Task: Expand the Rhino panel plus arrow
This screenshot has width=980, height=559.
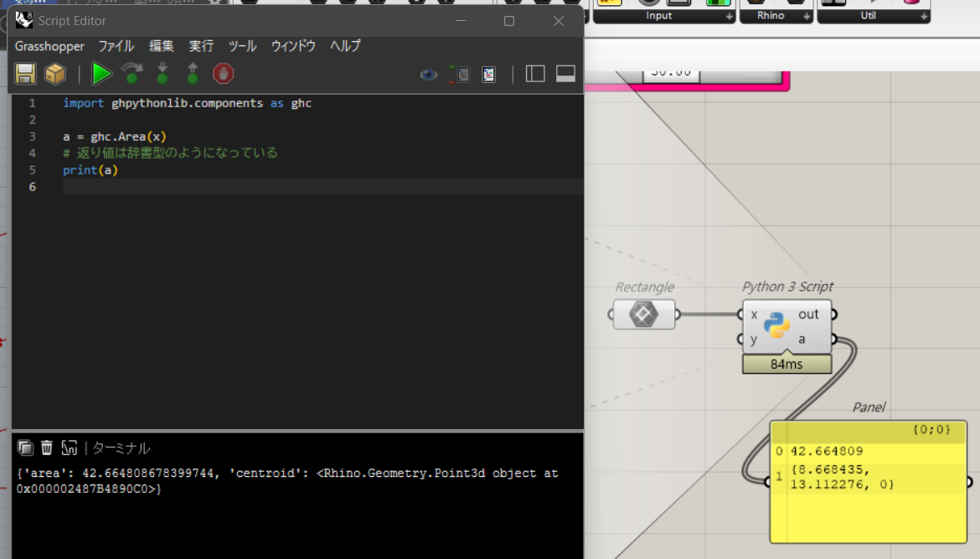Action: pyautogui.click(x=807, y=16)
